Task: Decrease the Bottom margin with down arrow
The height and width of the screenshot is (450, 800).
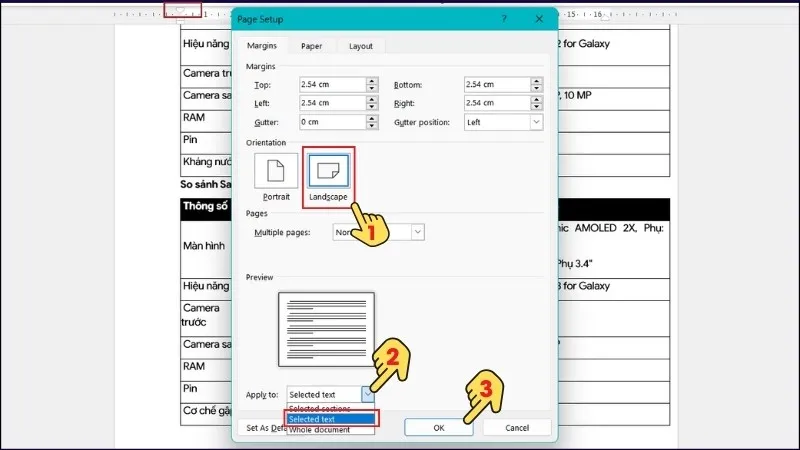Action: pyautogui.click(x=536, y=88)
